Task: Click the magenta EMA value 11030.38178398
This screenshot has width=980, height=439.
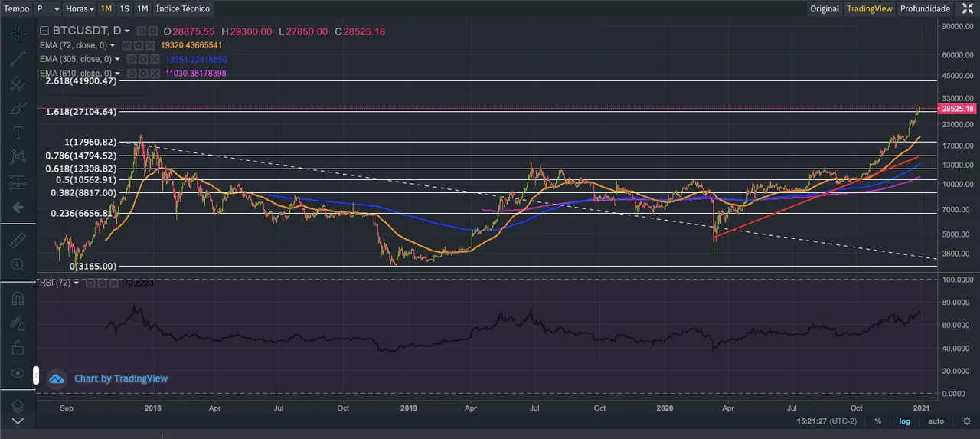Action: point(196,73)
